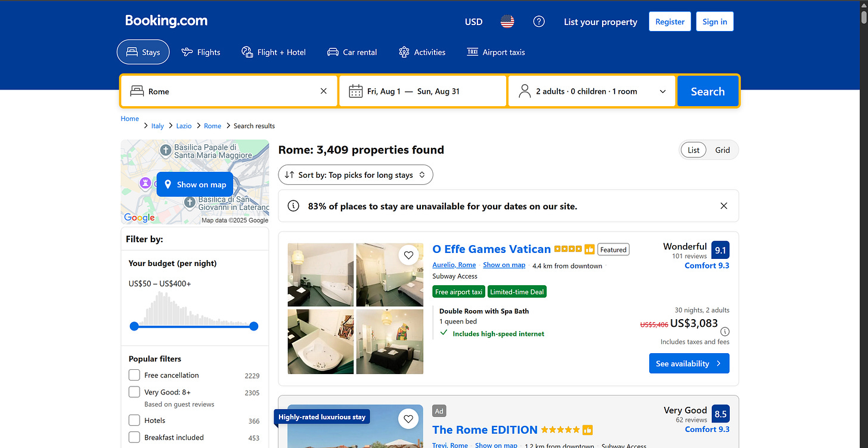
Task: Click the Italy breadcrumb link
Action: pyautogui.click(x=157, y=126)
